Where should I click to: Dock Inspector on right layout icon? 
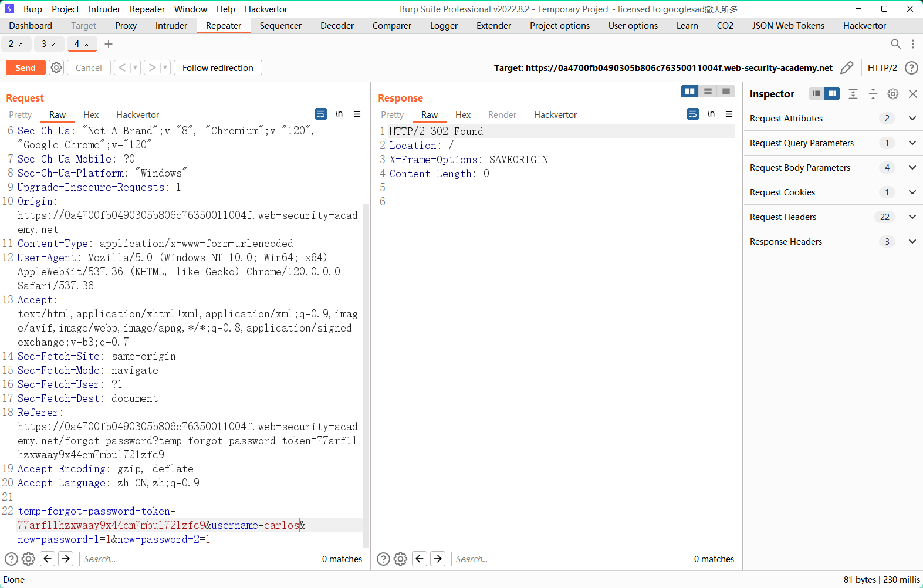point(832,94)
